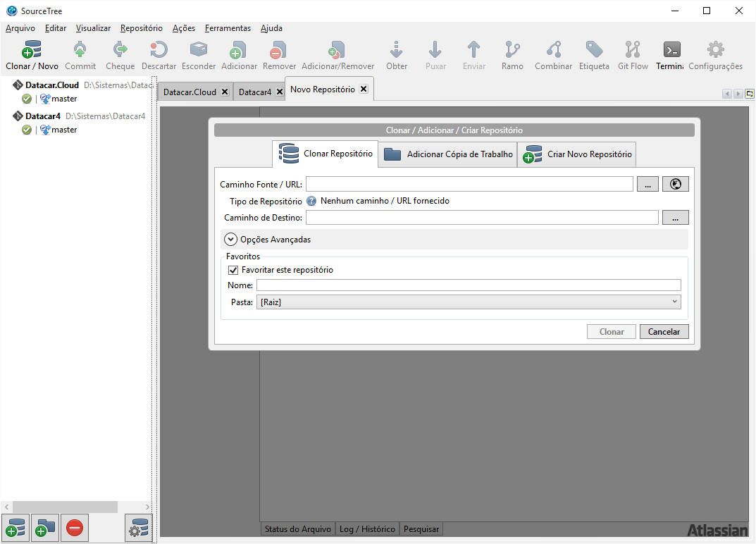Click master branch under Datacar4

(64, 129)
